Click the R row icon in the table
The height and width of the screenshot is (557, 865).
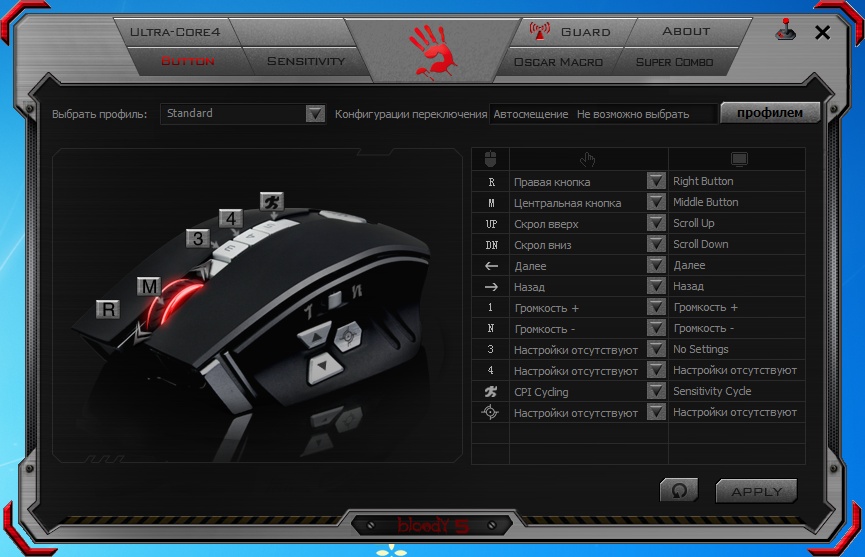(491, 182)
